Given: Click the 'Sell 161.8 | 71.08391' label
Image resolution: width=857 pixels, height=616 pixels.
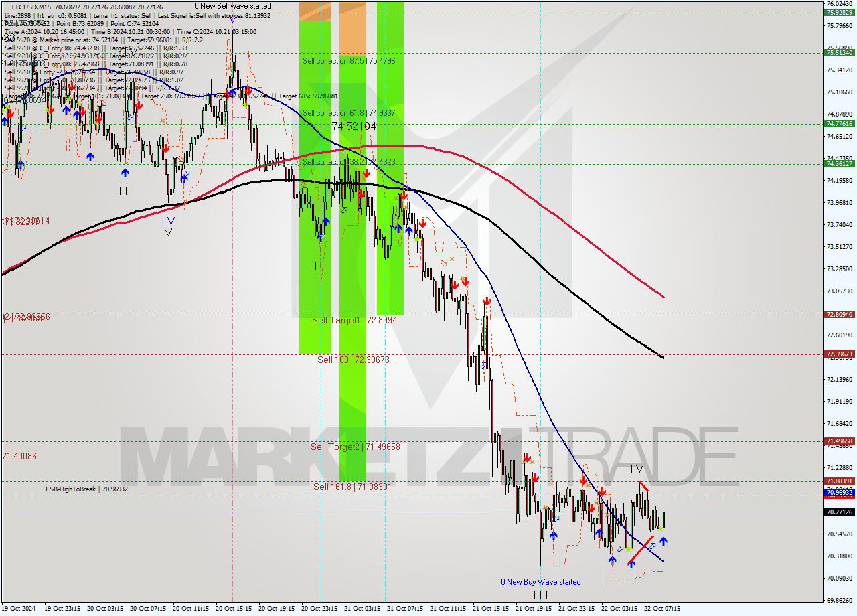Looking at the screenshot, I should tap(352, 487).
